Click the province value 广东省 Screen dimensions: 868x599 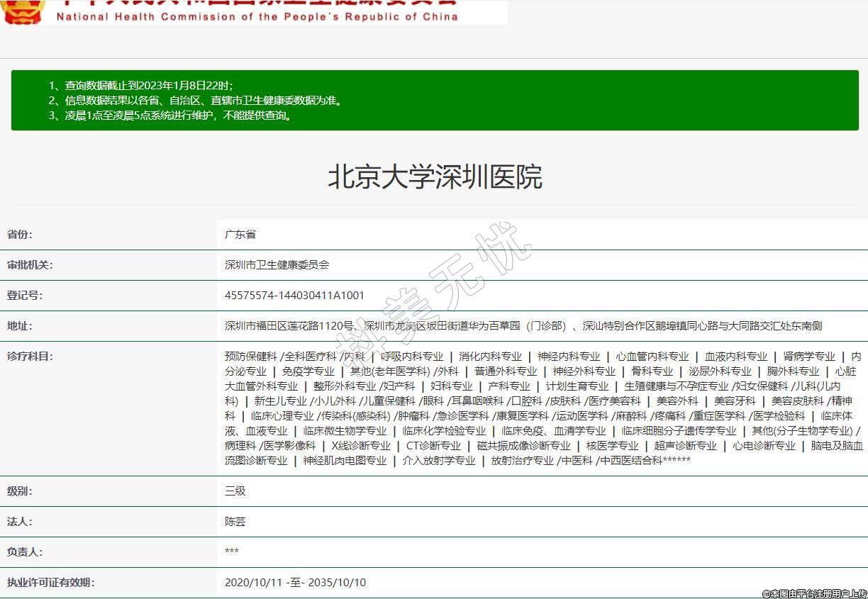240,235
